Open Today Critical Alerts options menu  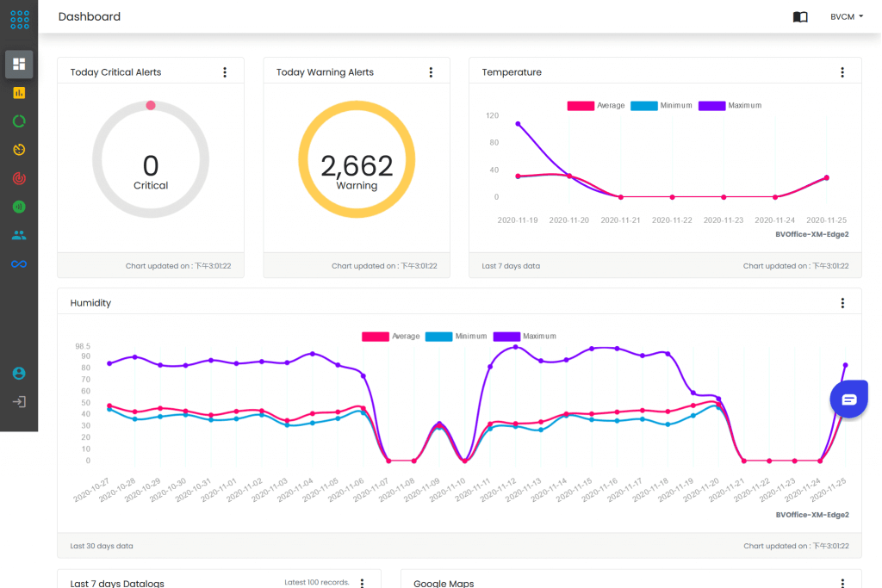pyautogui.click(x=225, y=72)
